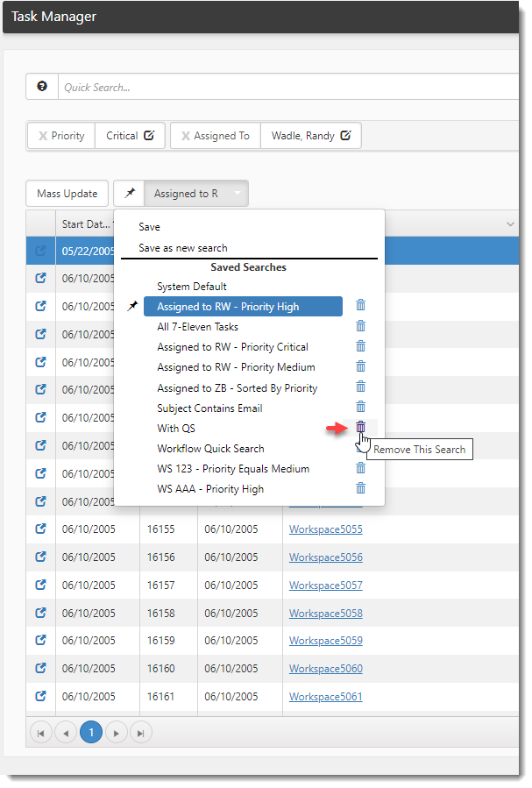Trash the 'Subject Contains Email' saved search
532x788 pixels.
pos(360,407)
